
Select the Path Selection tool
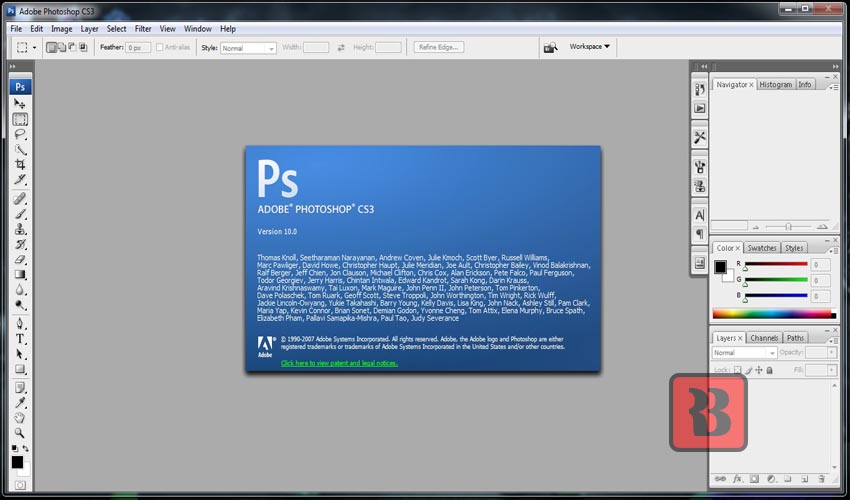[x=20, y=354]
